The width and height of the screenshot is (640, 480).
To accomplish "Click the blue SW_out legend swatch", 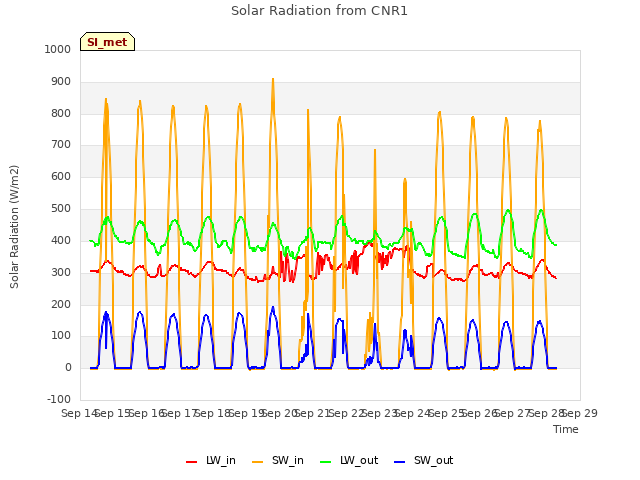I will click(400, 462).
